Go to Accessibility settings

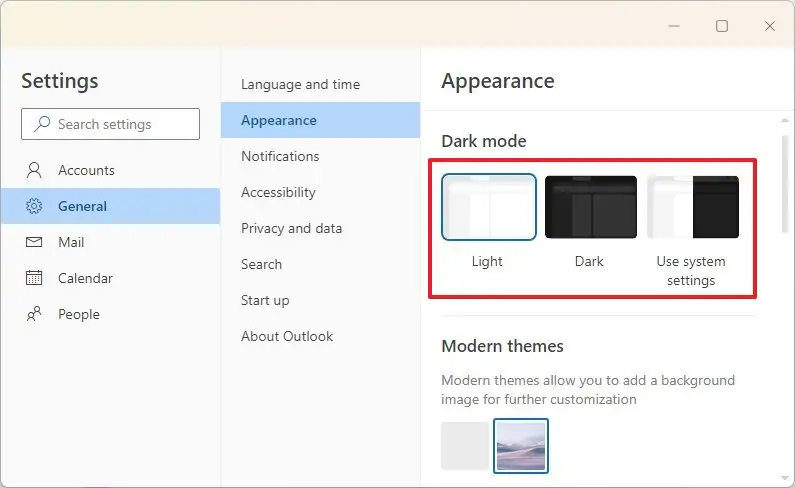coord(278,192)
